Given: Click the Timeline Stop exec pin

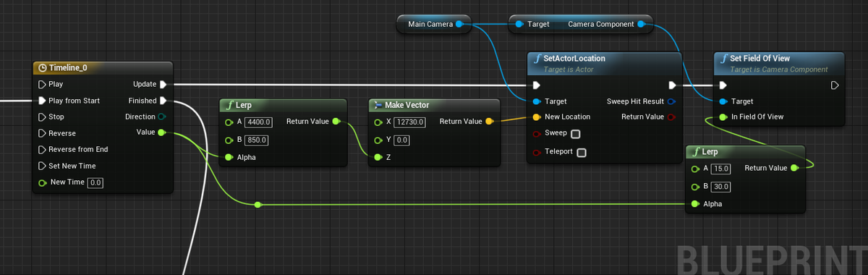Looking at the screenshot, I should coord(41,117).
